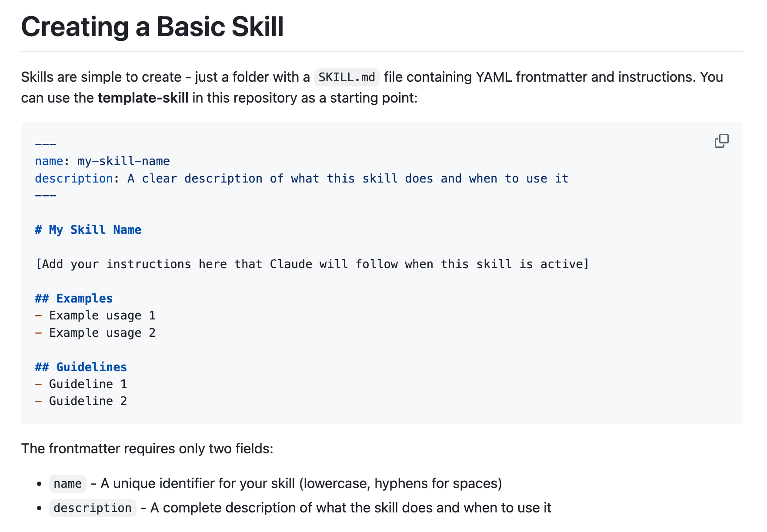Click the "name" key in the code block
Image resolution: width=767 pixels, height=532 pixels.
click(x=49, y=161)
